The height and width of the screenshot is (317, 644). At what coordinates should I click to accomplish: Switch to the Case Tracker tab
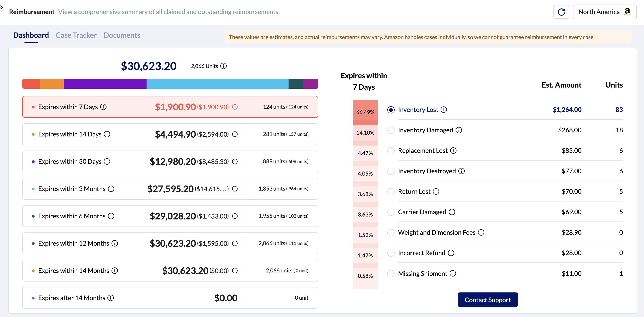(76, 35)
